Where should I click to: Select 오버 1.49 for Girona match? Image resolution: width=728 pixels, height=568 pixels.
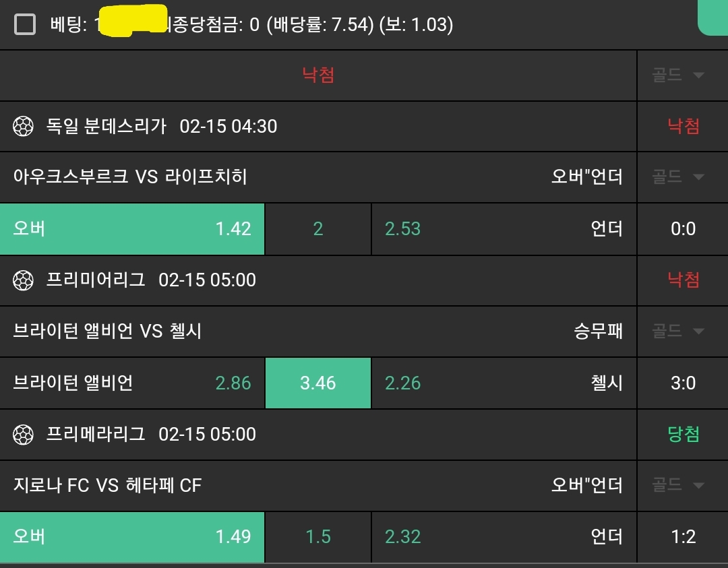click(x=132, y=537)
